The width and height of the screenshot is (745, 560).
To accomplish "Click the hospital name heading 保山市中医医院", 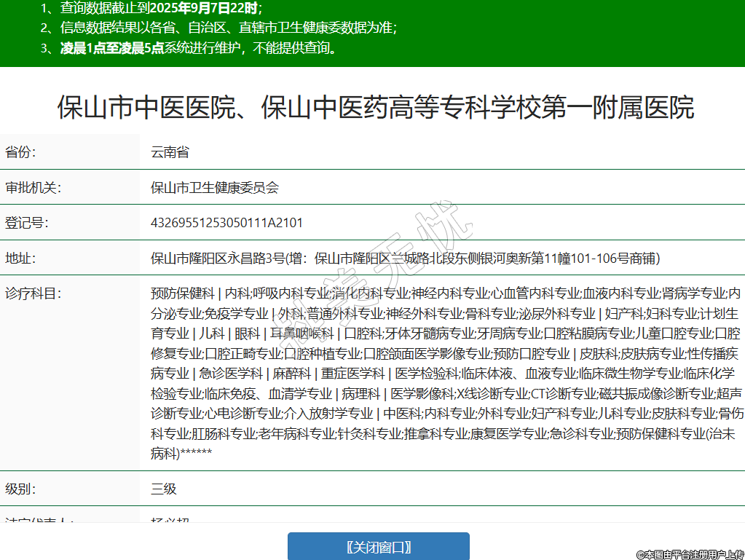I will point(375,107).
